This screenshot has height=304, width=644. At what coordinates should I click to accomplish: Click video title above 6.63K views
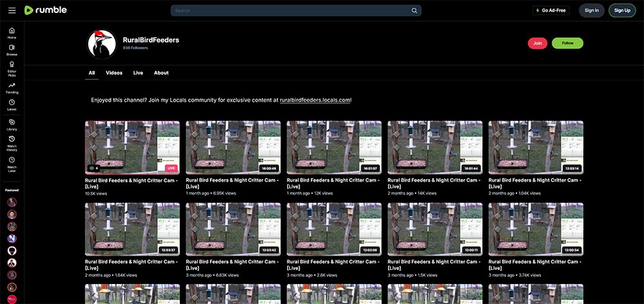tap(232, 265)
